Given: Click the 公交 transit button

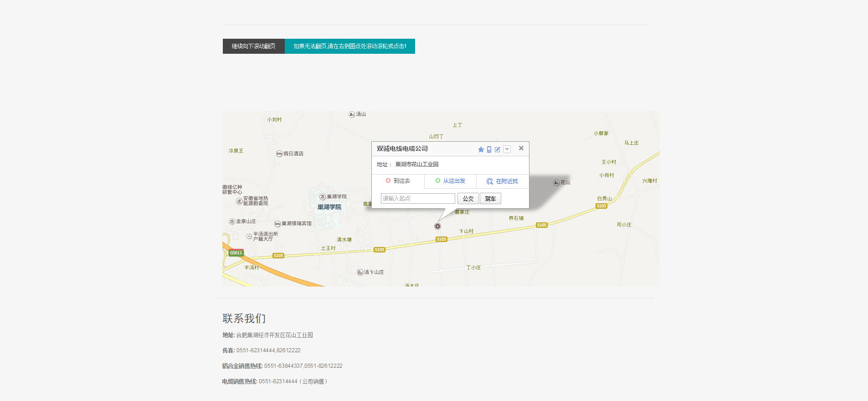Looking at the screenshot, I should tap(468, 199).
